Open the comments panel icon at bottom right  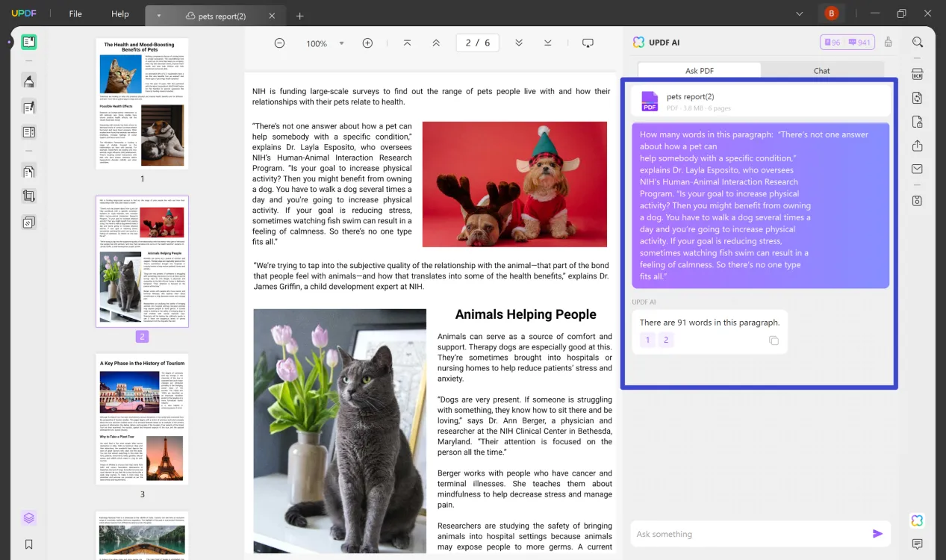click(x=918, y=544)
